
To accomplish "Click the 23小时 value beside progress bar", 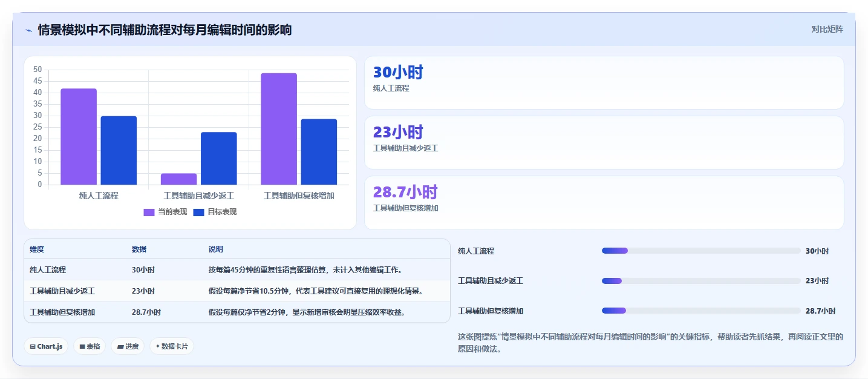I will pyautogui.click(x=817, y=281).
